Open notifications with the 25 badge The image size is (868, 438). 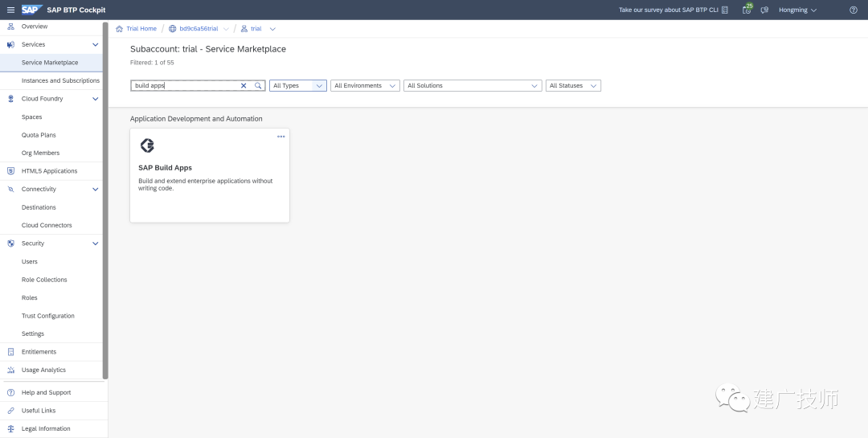[747, 10]
